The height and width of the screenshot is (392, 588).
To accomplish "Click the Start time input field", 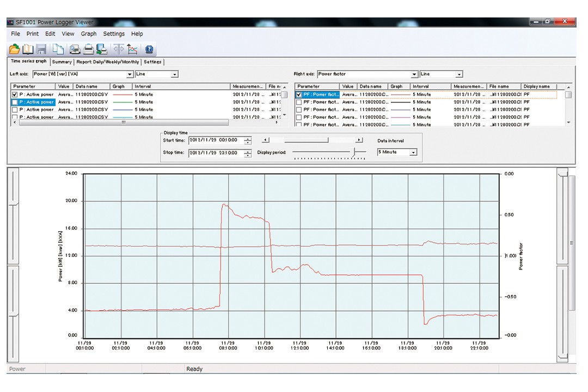I will pyautogui.click(x=216, y=140).
